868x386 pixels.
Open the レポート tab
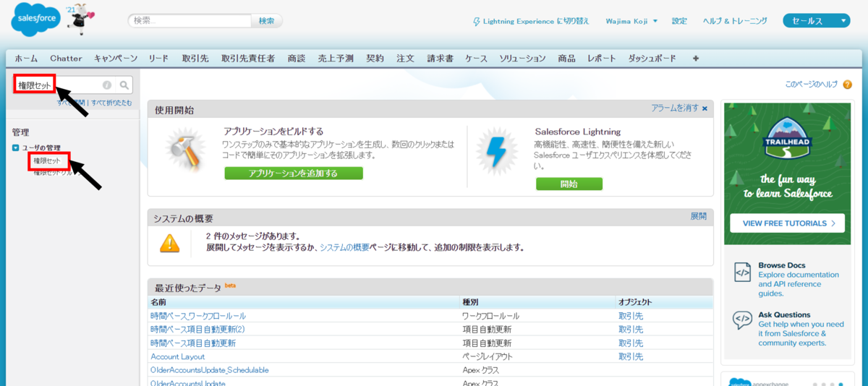(x=602, y=59)
